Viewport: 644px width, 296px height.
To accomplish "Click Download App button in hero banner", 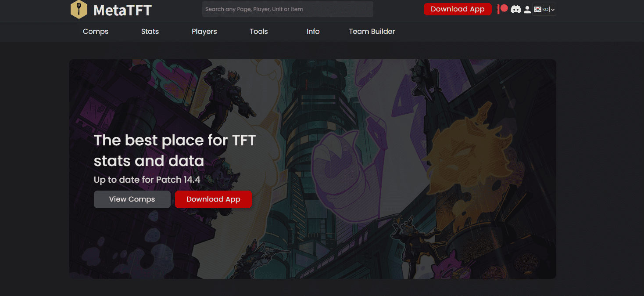I will coord(213,199).
